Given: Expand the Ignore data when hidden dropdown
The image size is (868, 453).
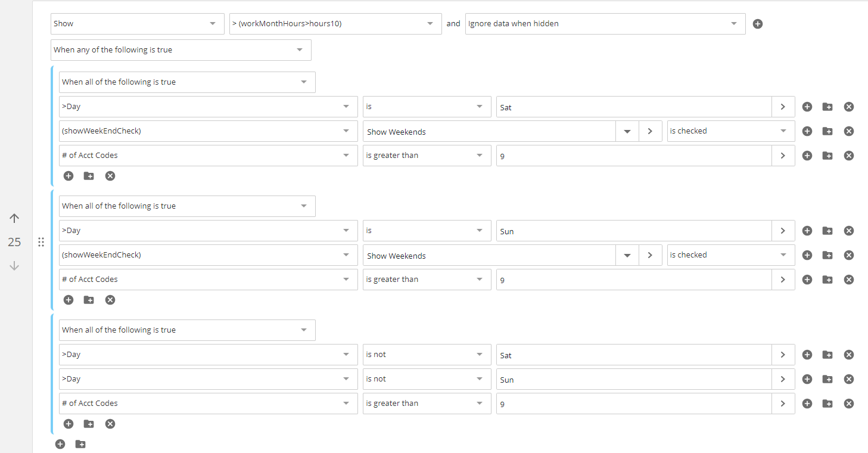Looking at the screenshot, I should [x=605, y=24].
